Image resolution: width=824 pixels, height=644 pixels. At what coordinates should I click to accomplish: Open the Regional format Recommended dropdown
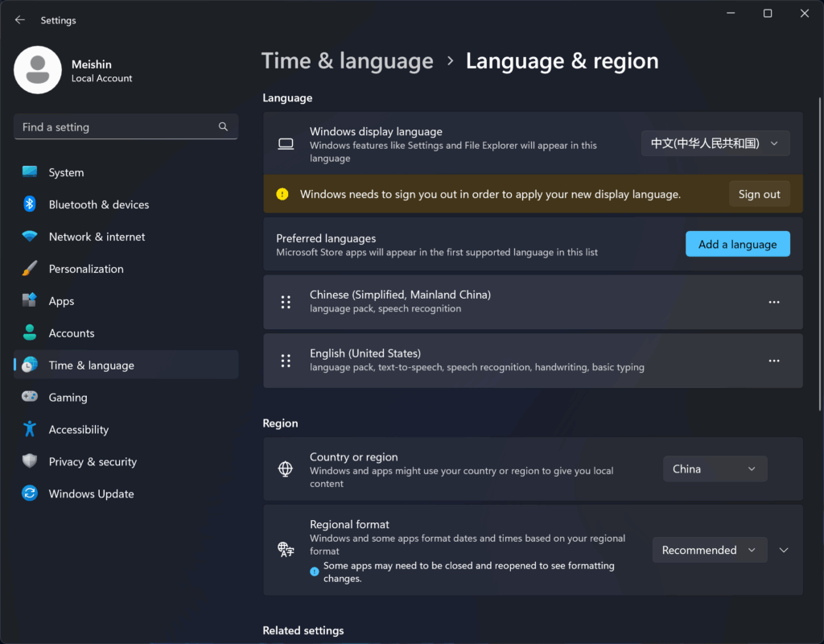pyautogui.click(x=708, y=550)
